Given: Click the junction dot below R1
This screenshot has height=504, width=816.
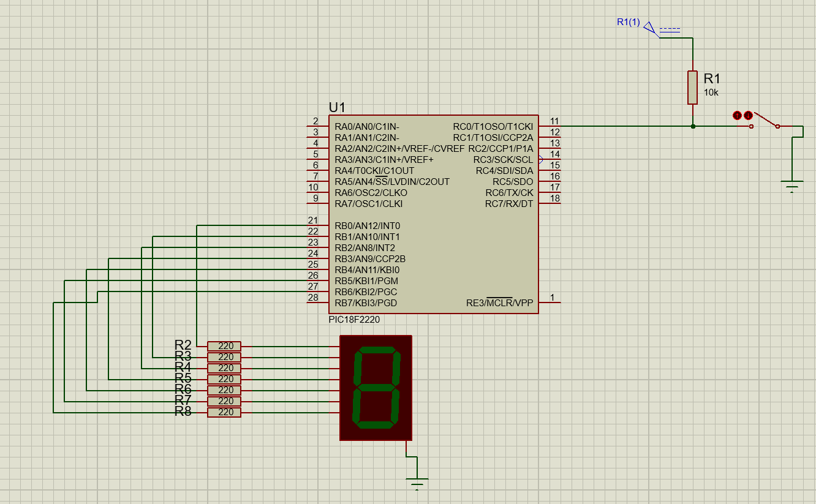Looking at the screenshot, I should pos(693,127).
